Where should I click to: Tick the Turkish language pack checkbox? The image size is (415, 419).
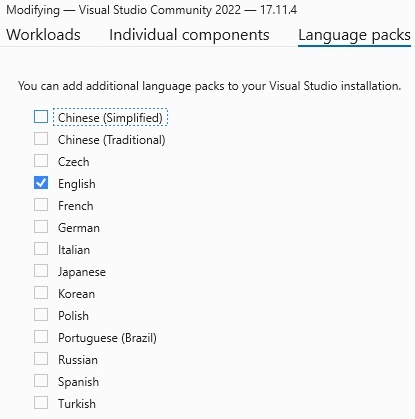[x=41, y=403]
